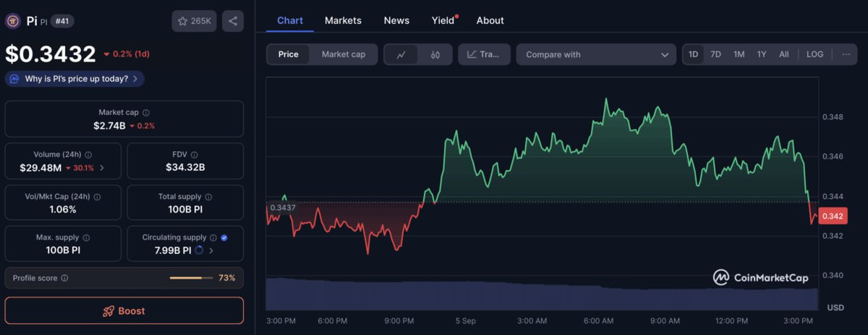Switch to the Markets tab

tap(343, 20)
